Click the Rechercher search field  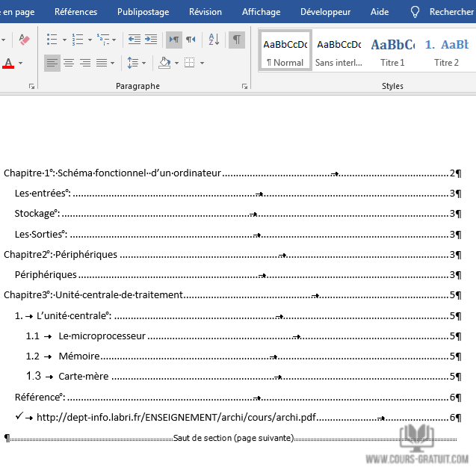451,12
